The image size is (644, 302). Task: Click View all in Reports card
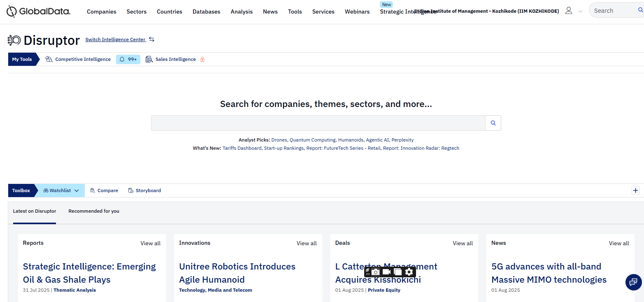(150, 243)
